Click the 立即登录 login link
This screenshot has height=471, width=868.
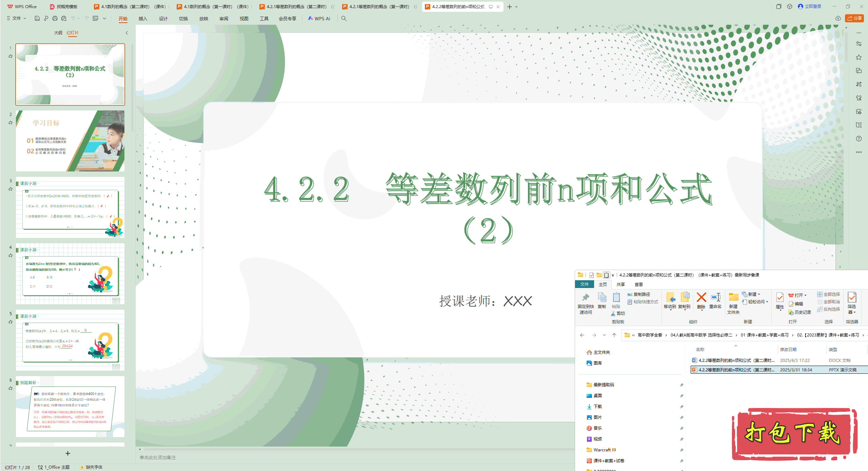[x=810, y=6]
